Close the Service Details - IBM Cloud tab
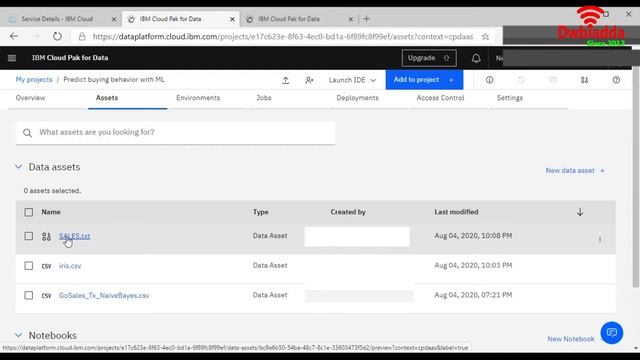The image size is (640, 360). click(114, 19)
